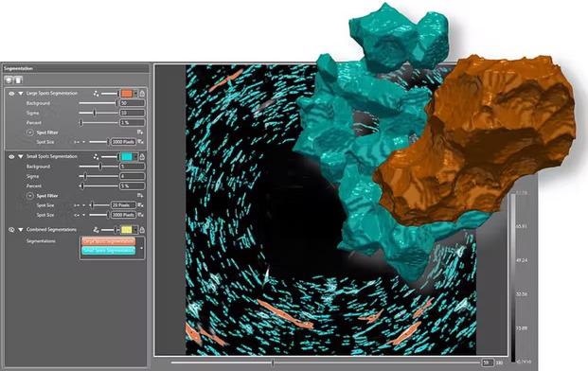Screen dimensions: 588x371
Task: Click the grayscale intensity bar beside the viewer
Action: [513, 277]
